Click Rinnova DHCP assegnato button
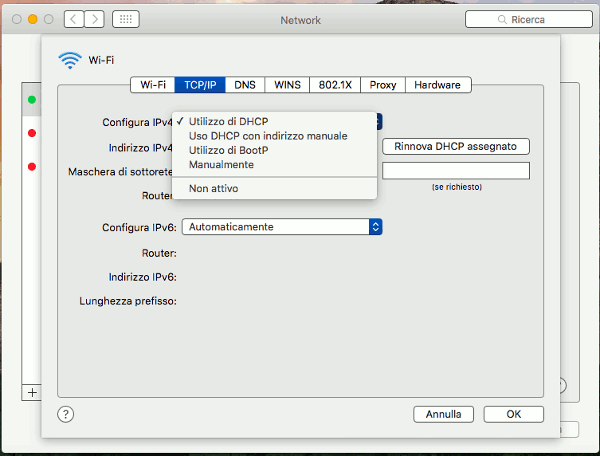This screenshot has width=600, height=456. (x=455, y=146)
